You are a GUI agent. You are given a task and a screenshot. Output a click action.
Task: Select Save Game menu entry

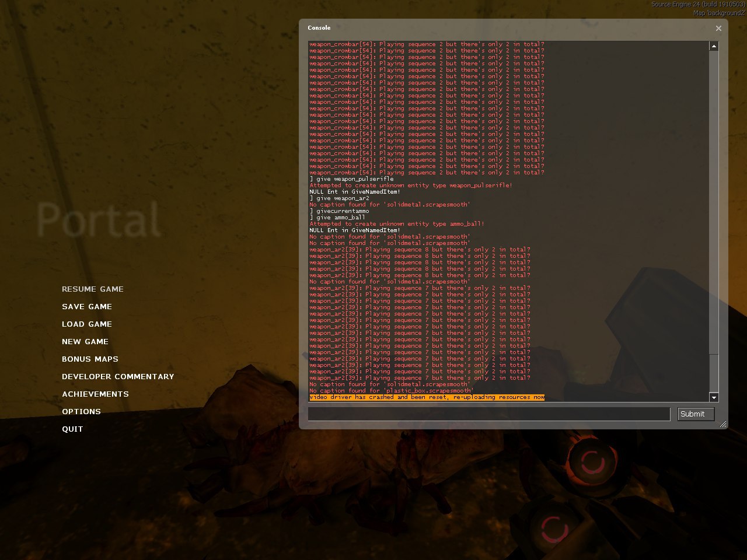point(87,307)
